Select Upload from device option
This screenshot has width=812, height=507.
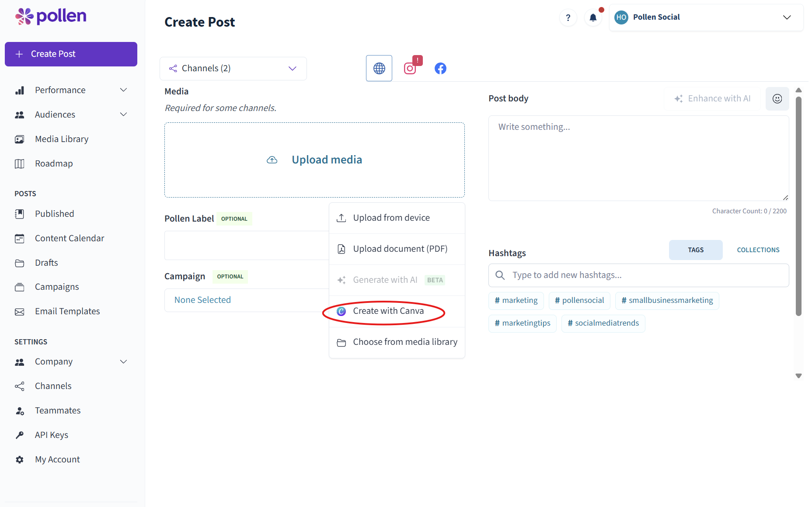coord(391,218)
